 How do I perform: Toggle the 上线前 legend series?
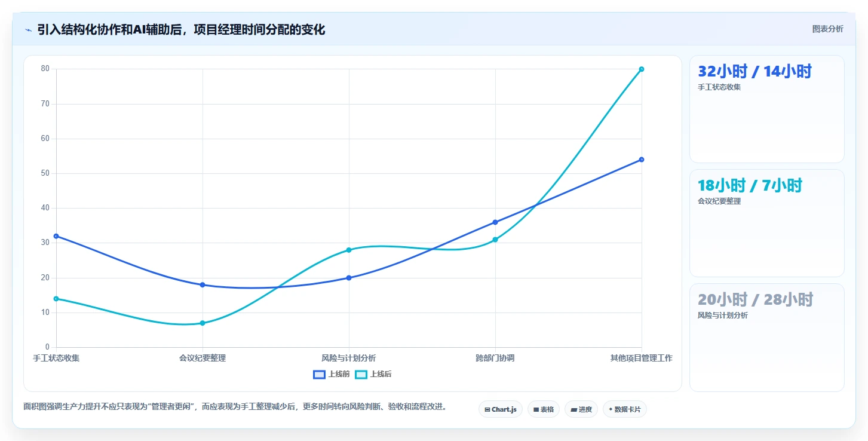(332, 374)
